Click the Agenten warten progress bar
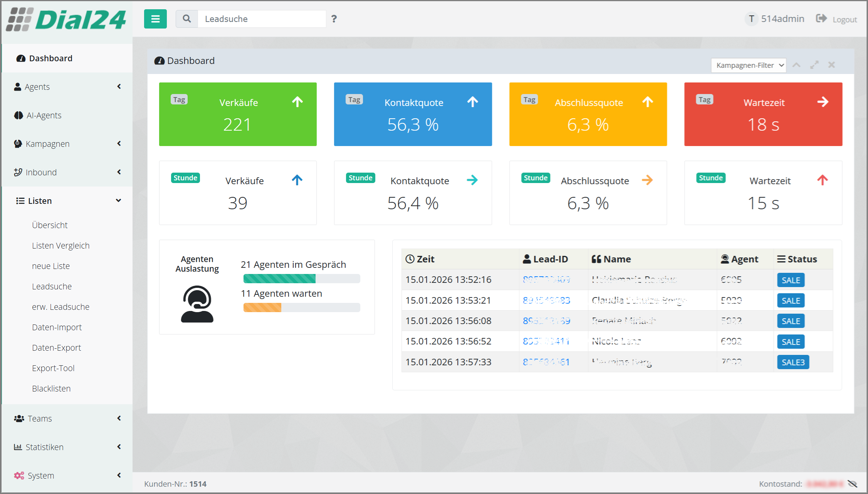Viewport: 868px width, 494px height. point(301,307)
